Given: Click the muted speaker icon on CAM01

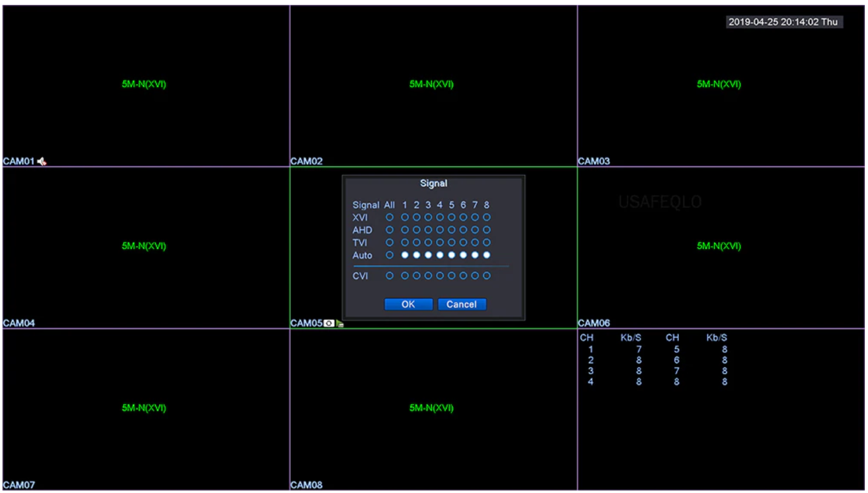Looking at the screenshot, I should (x=42, y=161).
